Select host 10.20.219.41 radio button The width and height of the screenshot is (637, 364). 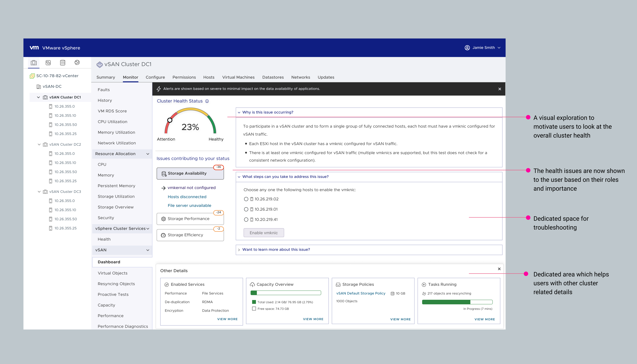[x=246, y=220]
